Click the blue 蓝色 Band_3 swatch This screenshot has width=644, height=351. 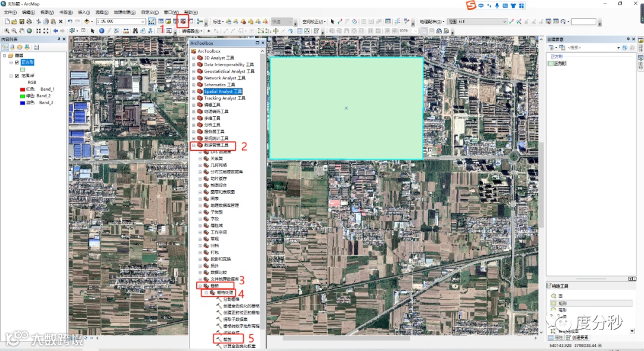point(23,102)
